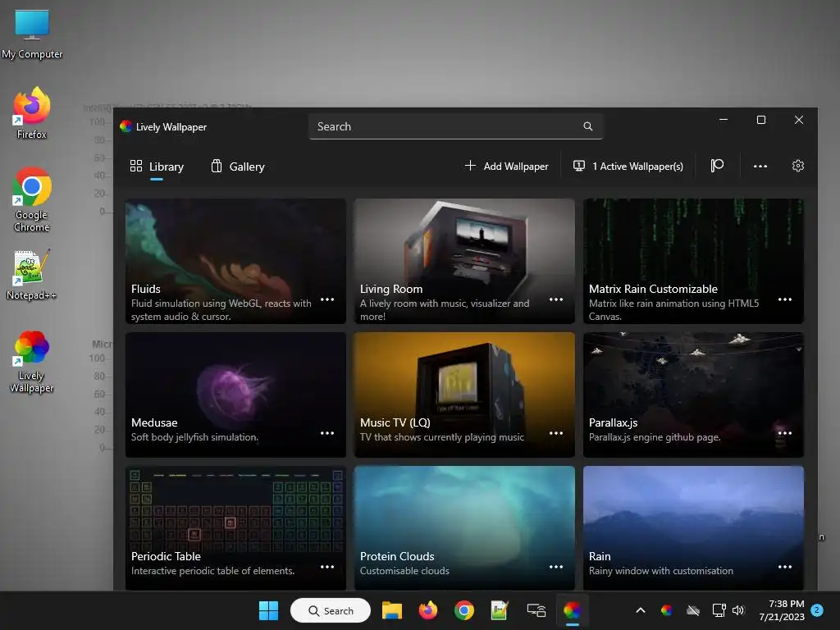Click Lively icon in system tray

click(666, 610)
